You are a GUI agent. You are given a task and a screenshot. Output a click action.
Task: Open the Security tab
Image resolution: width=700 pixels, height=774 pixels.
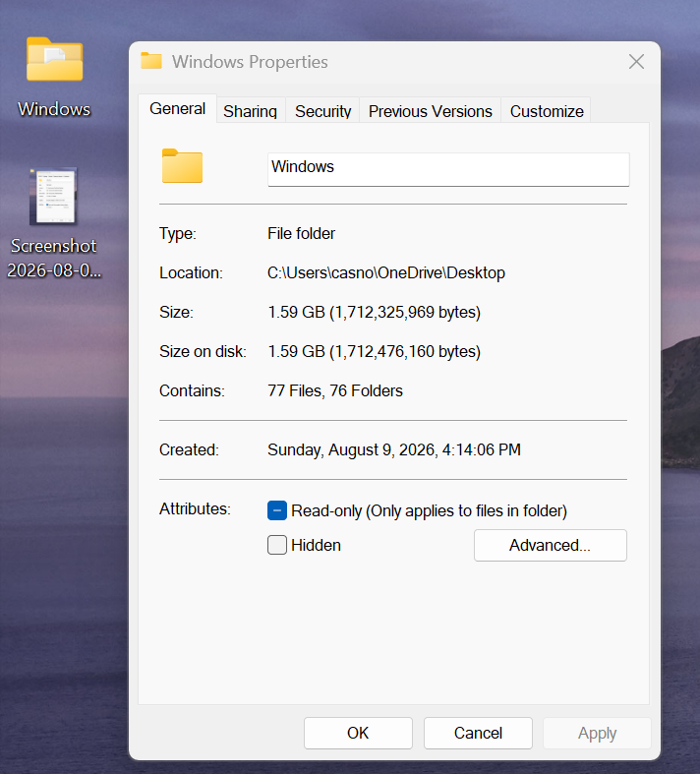(x=322, y=111)
